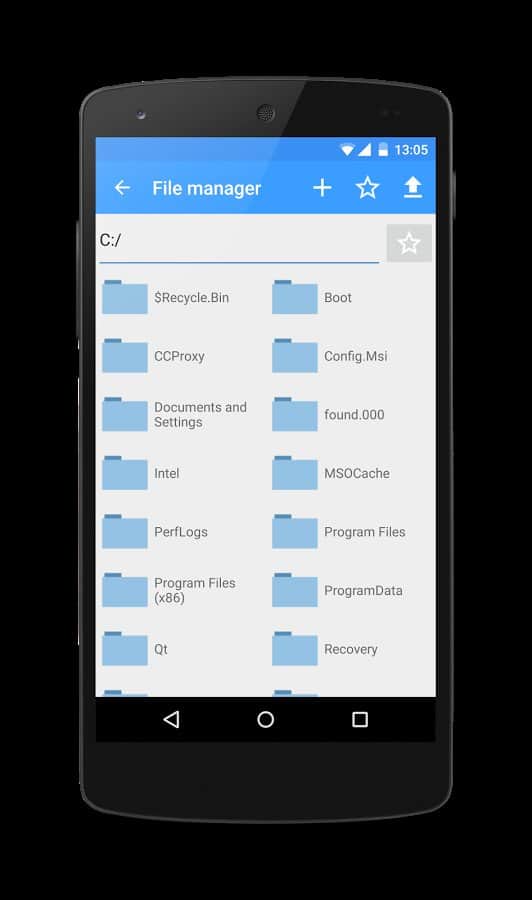Toggle bookmark star beside the C:/ path
Viewport: 532px width, 900px height.
tap(409, 243)
